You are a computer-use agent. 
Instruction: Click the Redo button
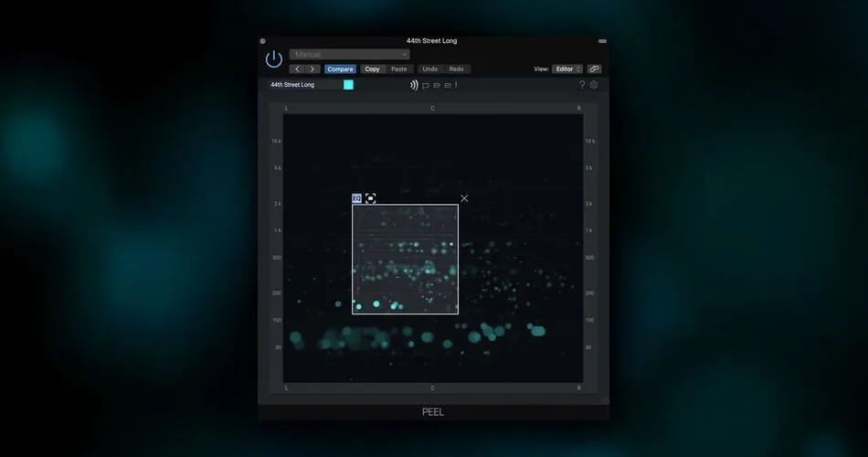(x=456, y=69)
